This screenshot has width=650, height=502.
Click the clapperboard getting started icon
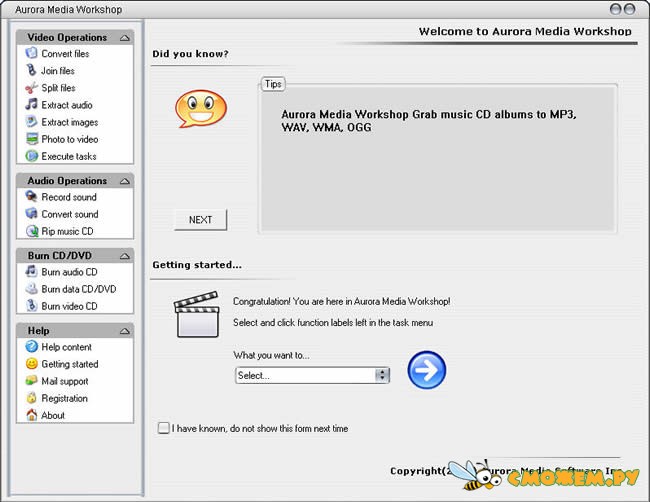pyautogui.click(x=196, y=314)
